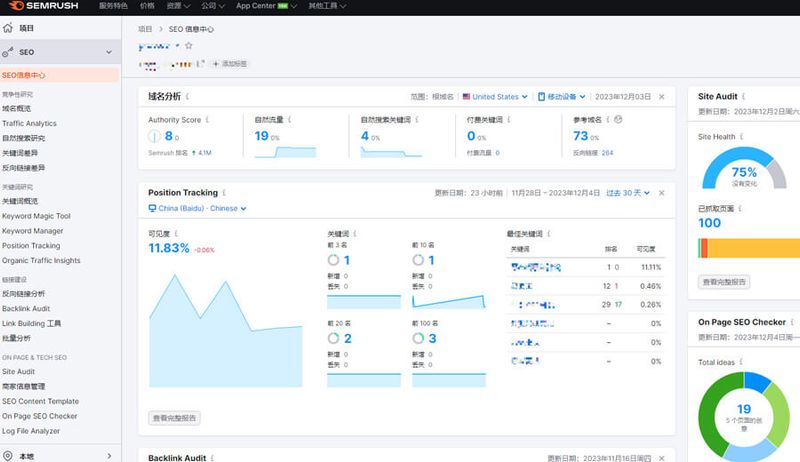The height and width of the screenshot is (462, 800).
Task: Click info icon beside Position Tracking title
Action: 224,193
